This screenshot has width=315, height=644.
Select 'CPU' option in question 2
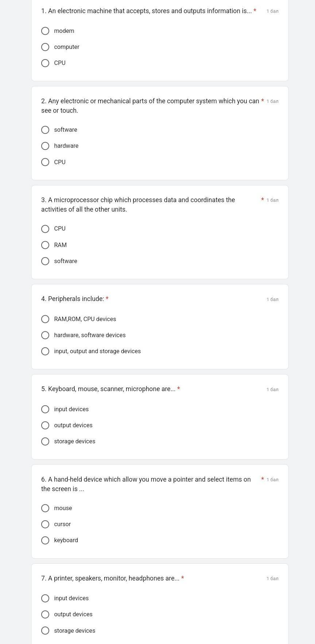point(45,162)
